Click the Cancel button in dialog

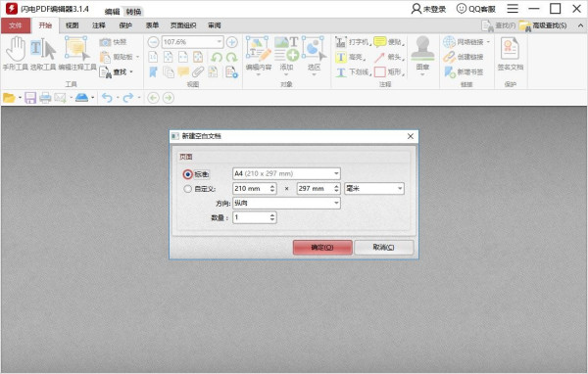(x=383, y=248)
